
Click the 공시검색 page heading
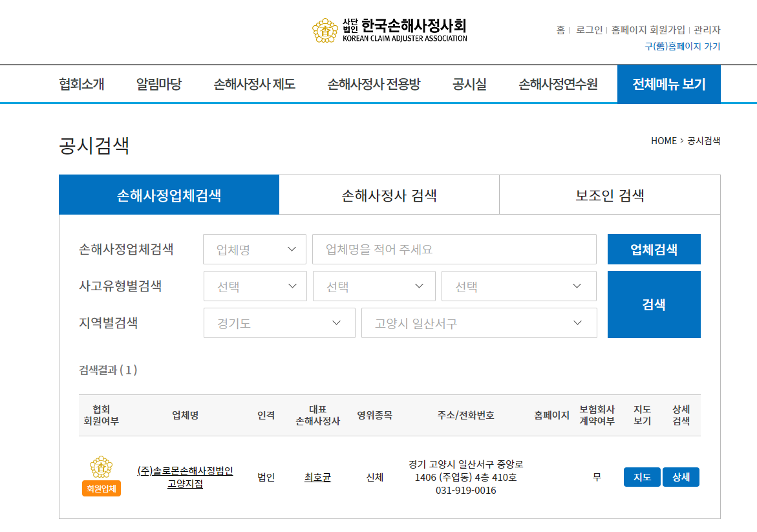point(94,145)
